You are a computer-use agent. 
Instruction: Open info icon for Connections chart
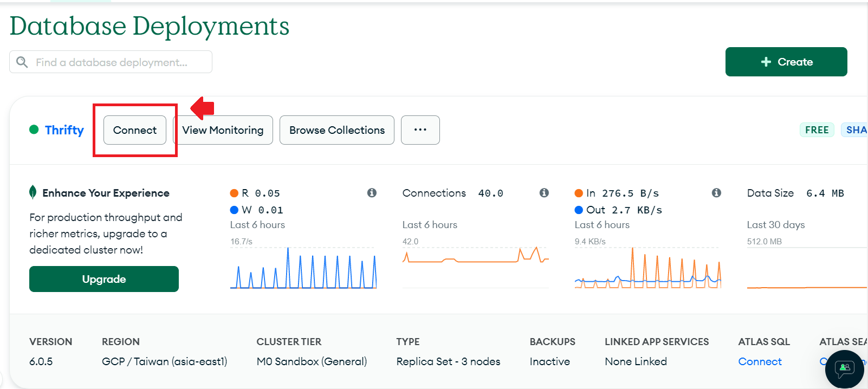point(544,193)
